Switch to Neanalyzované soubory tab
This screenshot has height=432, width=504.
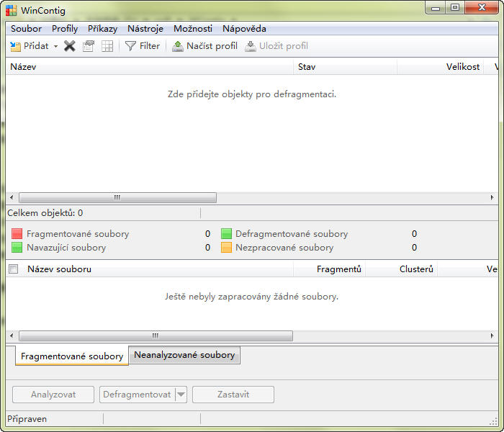tap(184, 355)
